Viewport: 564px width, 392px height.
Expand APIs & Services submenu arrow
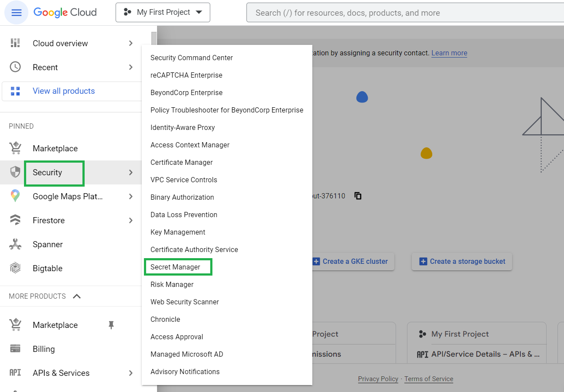[131, 373]
